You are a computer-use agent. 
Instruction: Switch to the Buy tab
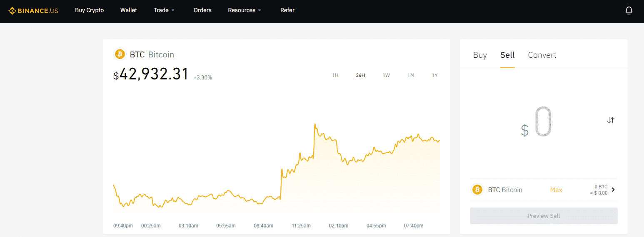pos(480,55)
